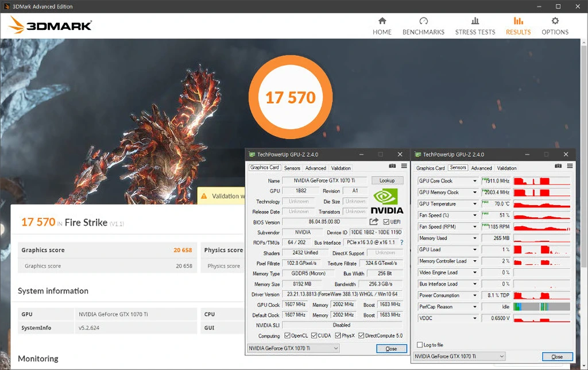Click the Driver Version field in GPU-Z
The height and width of the screenshot is (370, 588).
pos(342,294)
